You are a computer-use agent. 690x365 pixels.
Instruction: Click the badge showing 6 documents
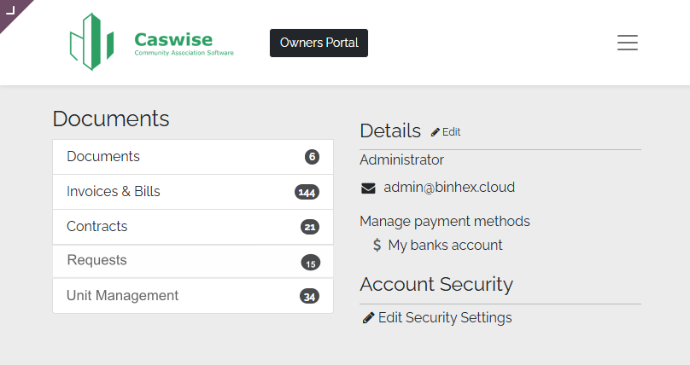tap(312, 157)
